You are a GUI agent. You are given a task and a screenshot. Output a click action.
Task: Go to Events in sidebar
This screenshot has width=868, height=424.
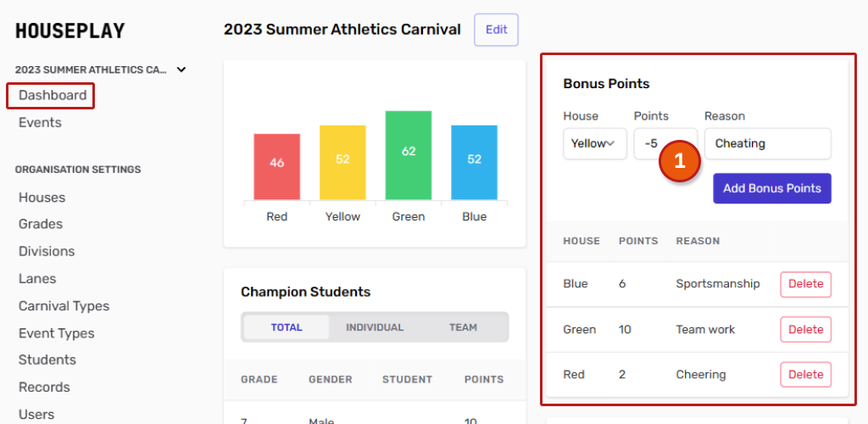(40, 122)
